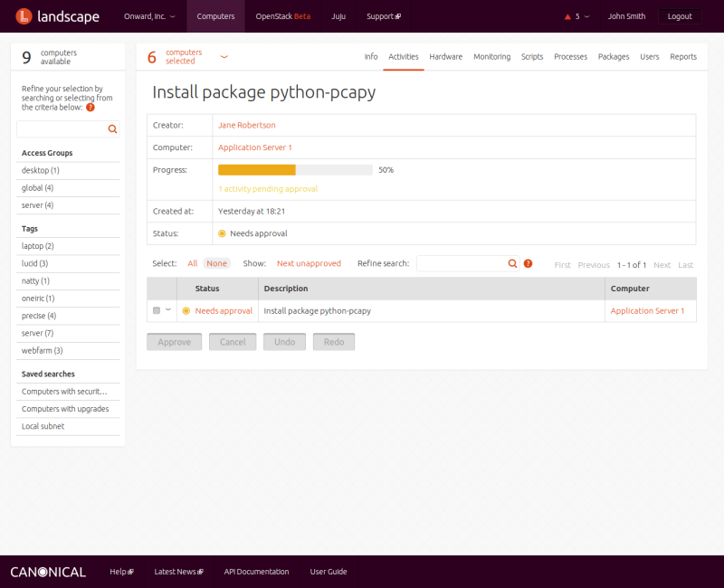Select None in activity selection
This screenshot has height=588, width=724.
[x=216, y=264]
